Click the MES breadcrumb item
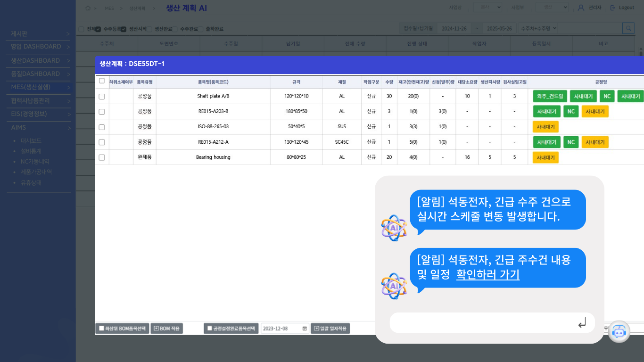This screenshot has height=362, width=644. (x=109, y=8)
